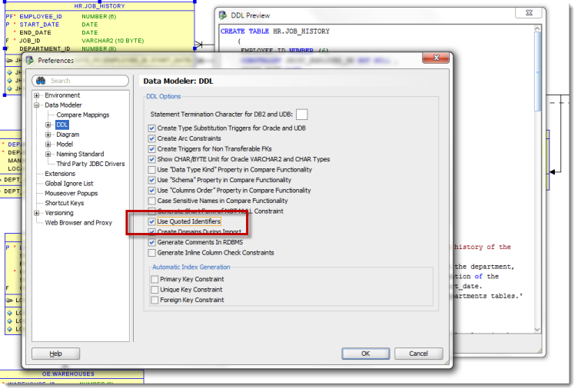
Task: Enable Primary Key Constraint index generation
Action: pos(154,280)
